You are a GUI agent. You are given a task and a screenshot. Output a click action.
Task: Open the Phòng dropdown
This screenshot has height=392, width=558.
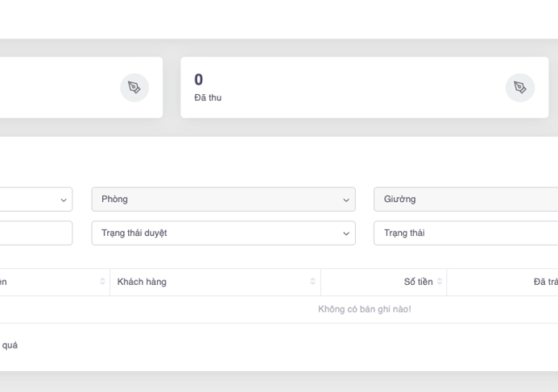click(222, 199)
